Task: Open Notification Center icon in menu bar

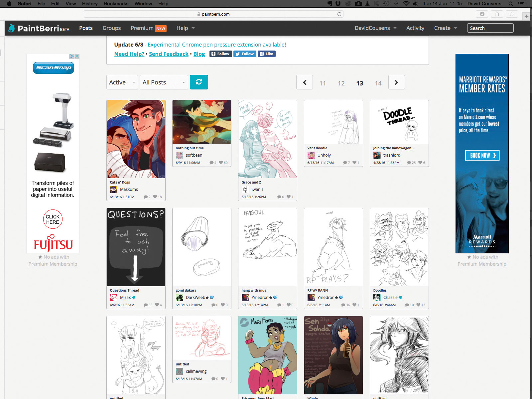Action: [x=521, y=4]
